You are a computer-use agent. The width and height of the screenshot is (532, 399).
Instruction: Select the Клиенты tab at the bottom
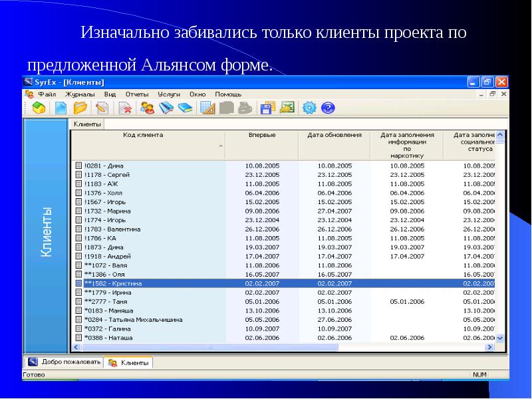pos(129,362)
